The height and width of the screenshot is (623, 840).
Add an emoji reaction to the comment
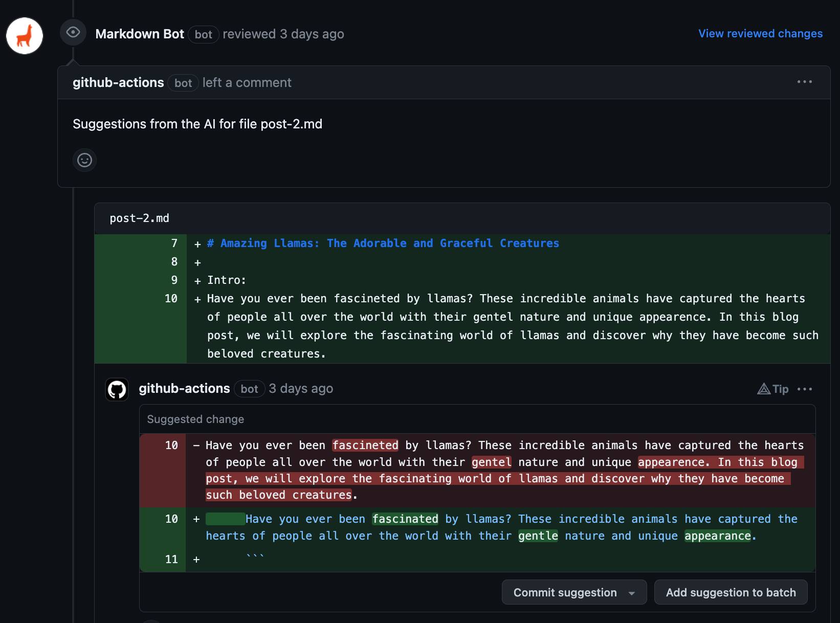pyautogui.click(x=84, y=160)
